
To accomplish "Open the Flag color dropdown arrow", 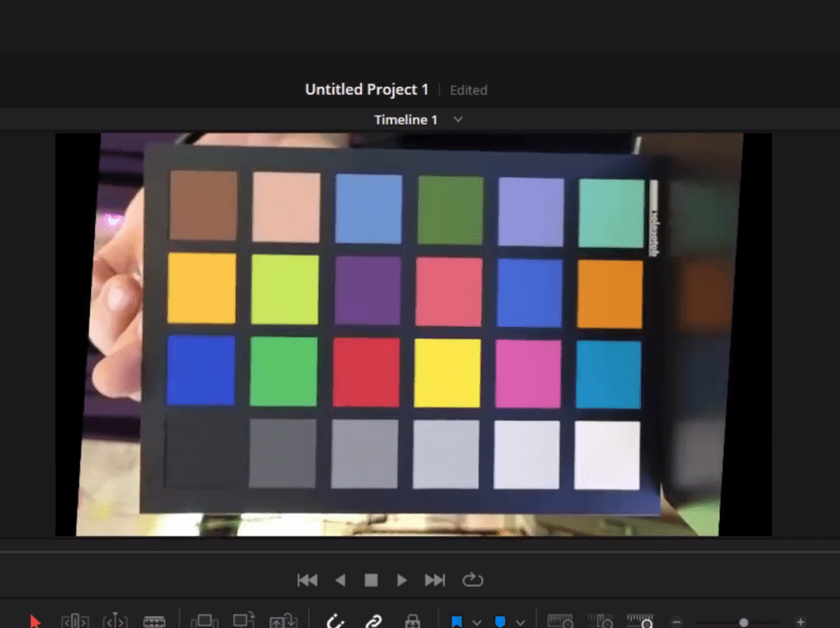I will 477,622.
